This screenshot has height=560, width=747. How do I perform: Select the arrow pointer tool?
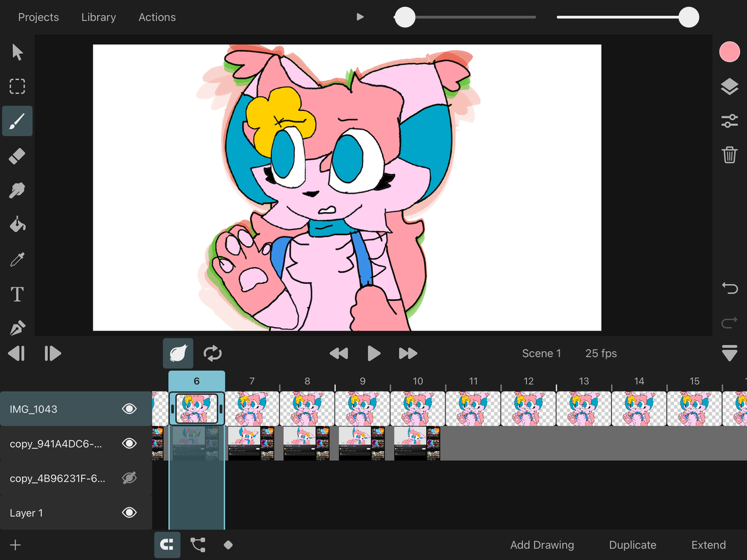click(18, 52)
